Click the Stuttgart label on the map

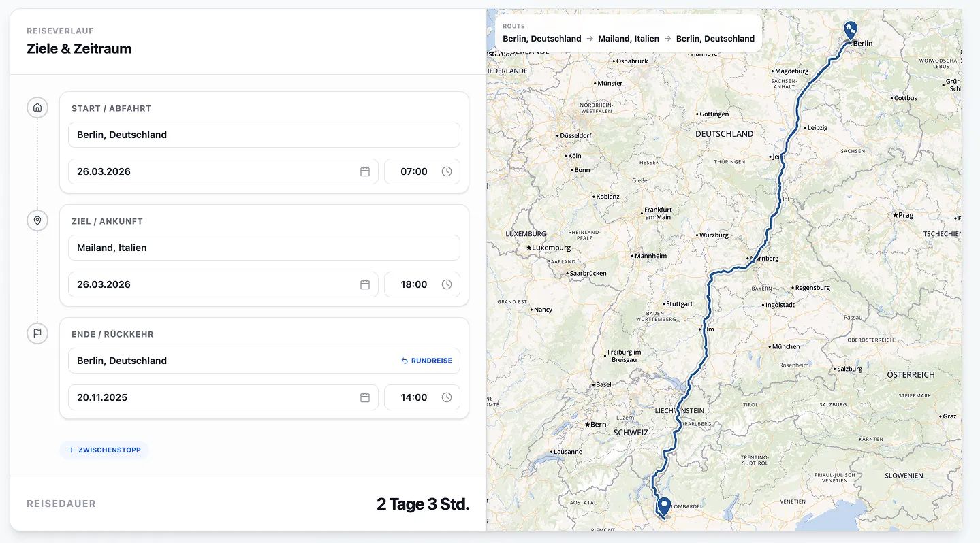(x=678, y=303)
